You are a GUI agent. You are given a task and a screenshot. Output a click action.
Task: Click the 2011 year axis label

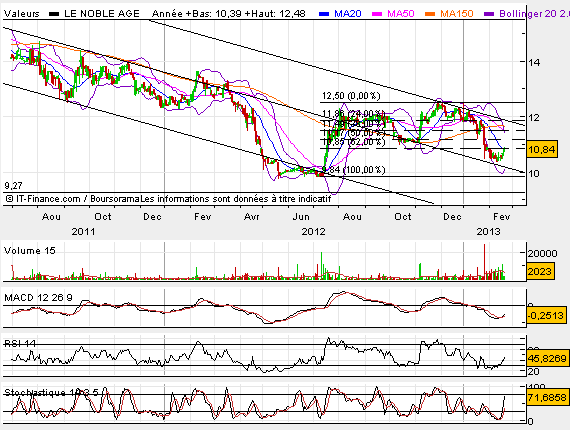click(83, 232)
